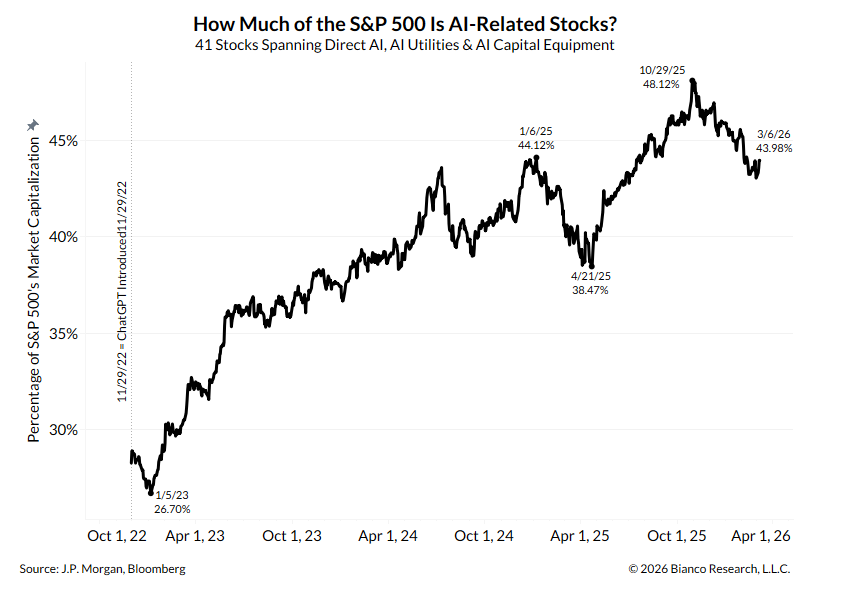Click the 3/6/26 latest value annotation
This screenshot has height=600, width=841.
(774, 141)
